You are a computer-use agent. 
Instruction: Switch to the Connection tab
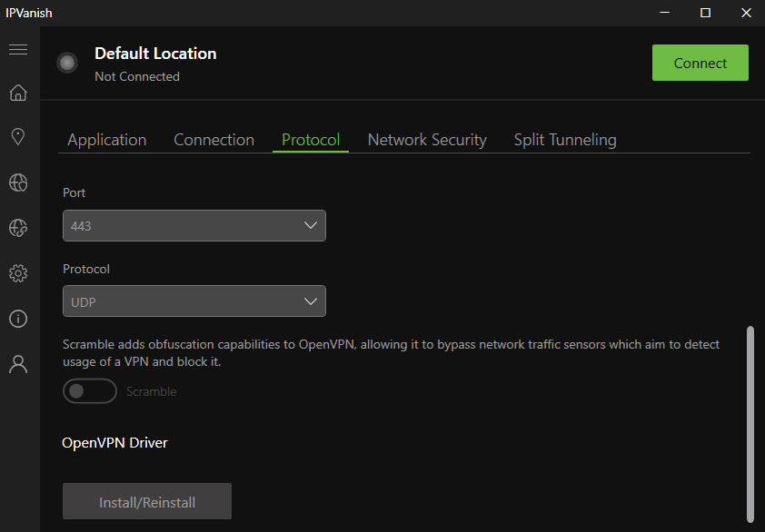[214, 140]
